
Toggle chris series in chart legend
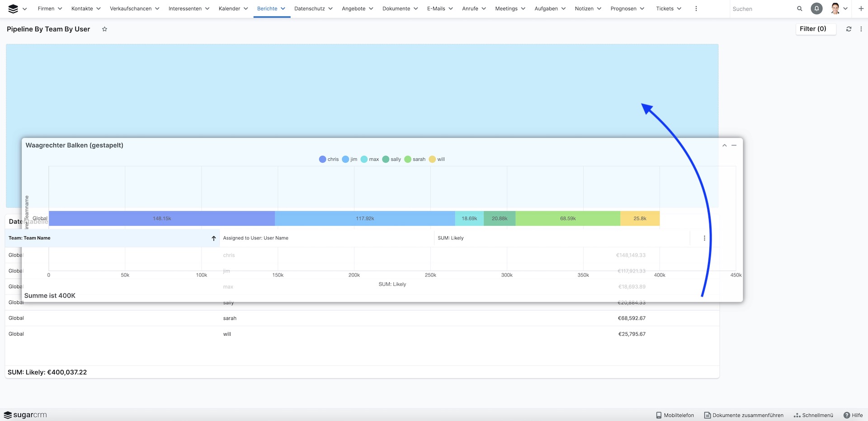click(x=329, y=159)
